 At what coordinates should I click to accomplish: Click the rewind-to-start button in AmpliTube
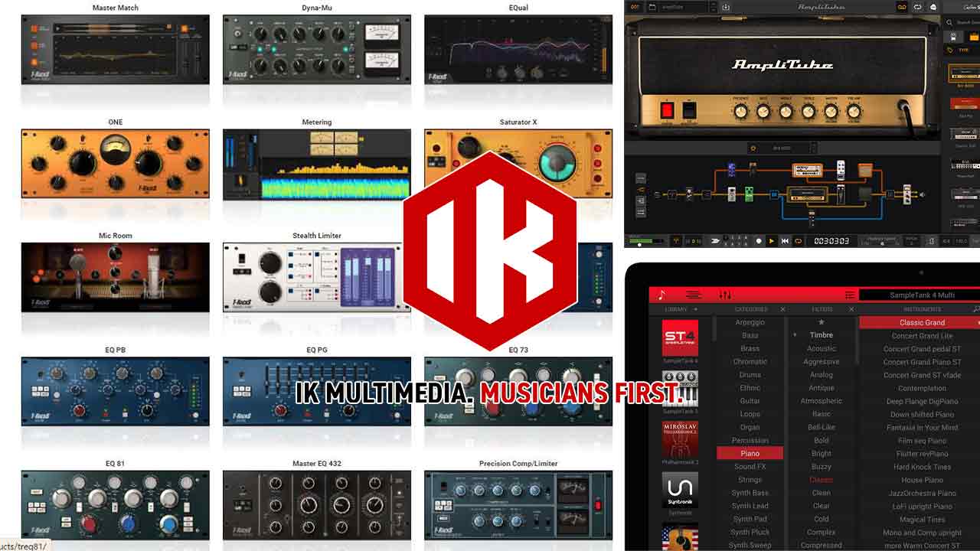(x=785, y=240)
